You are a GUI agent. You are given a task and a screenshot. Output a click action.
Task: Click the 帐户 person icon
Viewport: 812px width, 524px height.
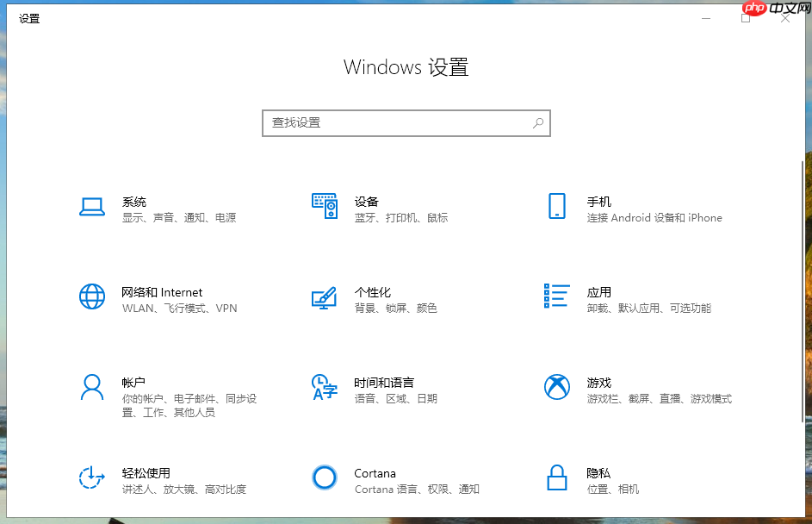92,388
